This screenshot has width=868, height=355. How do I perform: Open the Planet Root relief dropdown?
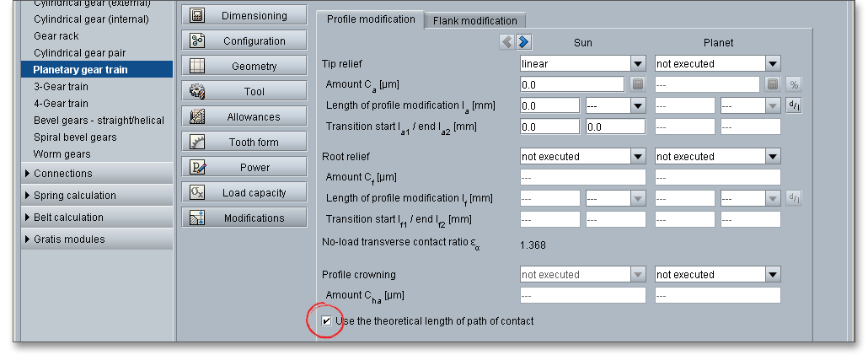[772, 157]
